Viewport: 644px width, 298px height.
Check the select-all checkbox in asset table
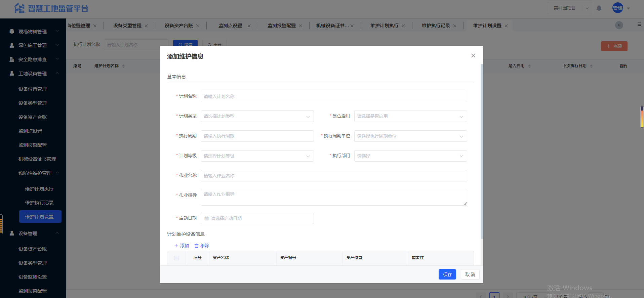[x=176, y=258]
